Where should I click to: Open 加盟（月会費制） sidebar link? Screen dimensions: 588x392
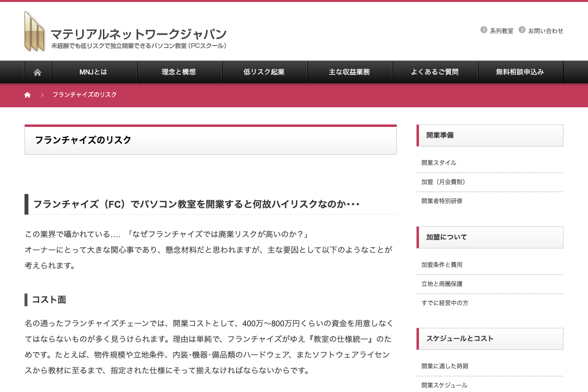coord(444,182)
